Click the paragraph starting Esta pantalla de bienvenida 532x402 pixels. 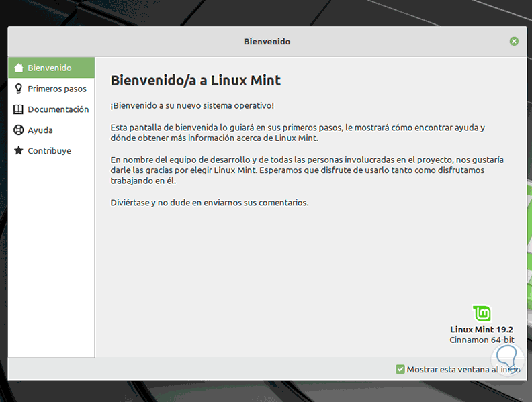[x=298, y=133]
